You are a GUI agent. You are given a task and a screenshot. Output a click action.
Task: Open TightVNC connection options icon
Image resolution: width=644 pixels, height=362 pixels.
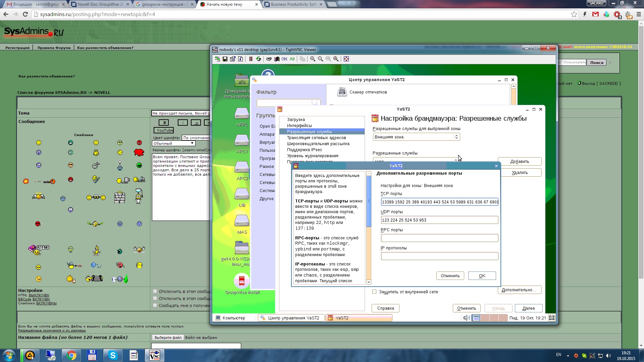[233, 59]
